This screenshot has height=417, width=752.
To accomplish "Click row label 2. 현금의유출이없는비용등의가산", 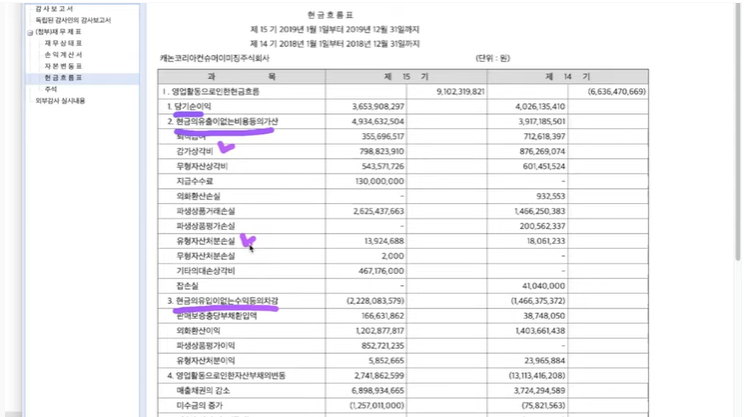I will point(223,121).
